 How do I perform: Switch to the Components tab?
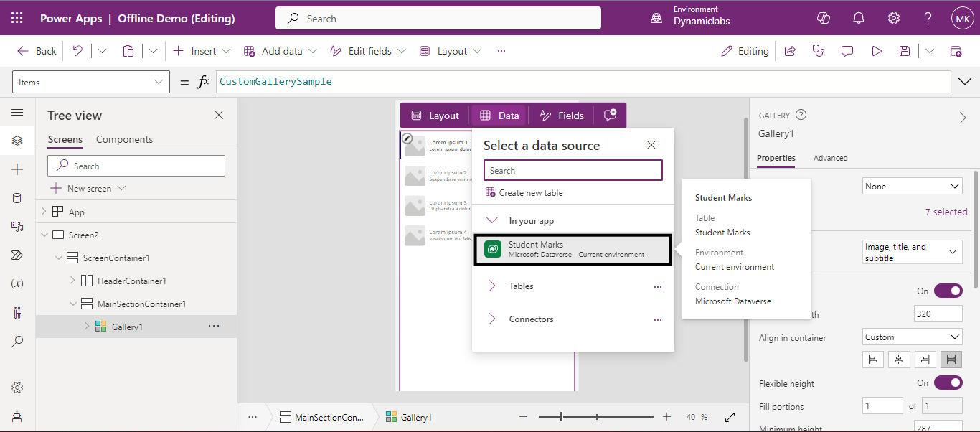[x=124, y=139]
